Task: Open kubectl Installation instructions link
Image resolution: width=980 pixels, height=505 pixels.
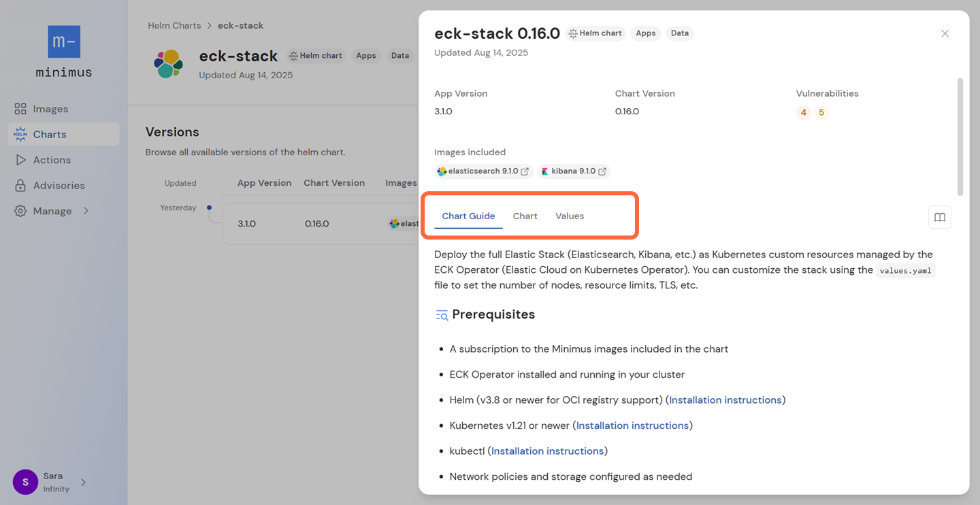Action: pyautogui.click(x=548, y=451)
